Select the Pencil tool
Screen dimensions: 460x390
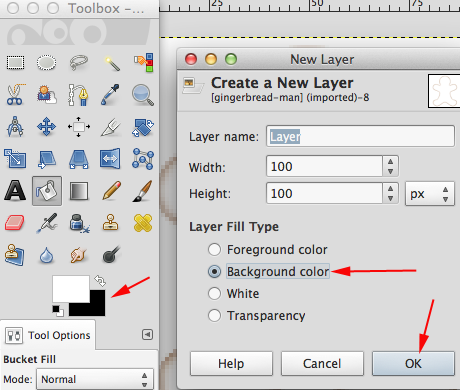point(112,190)
